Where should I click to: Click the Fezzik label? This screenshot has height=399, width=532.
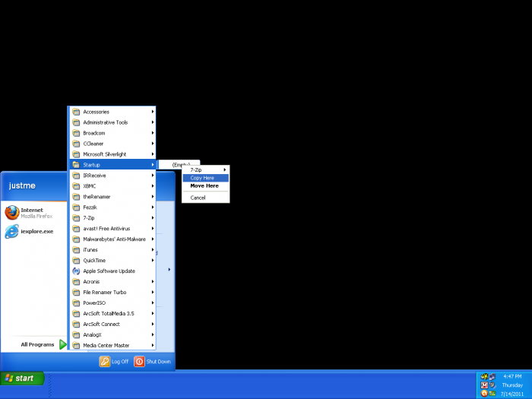90,207
